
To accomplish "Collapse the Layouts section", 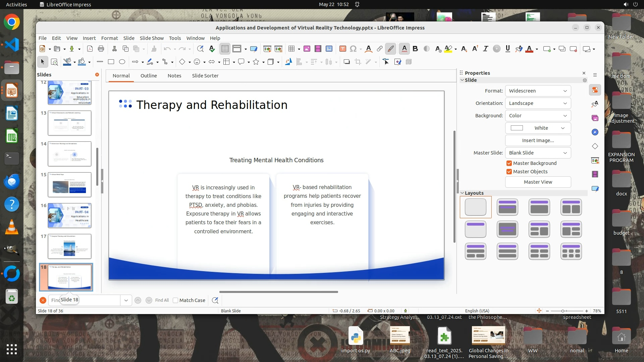I will point(463,193).
